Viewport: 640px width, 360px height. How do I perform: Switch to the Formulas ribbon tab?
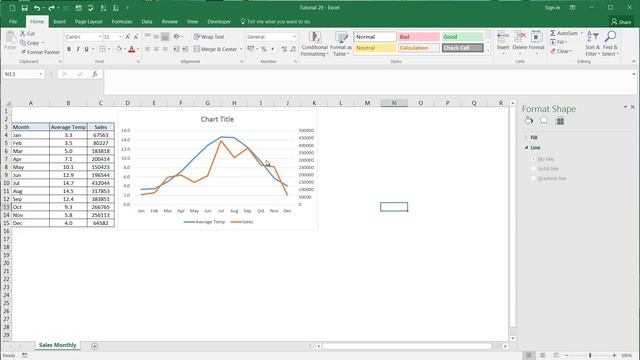coord(122,21)
